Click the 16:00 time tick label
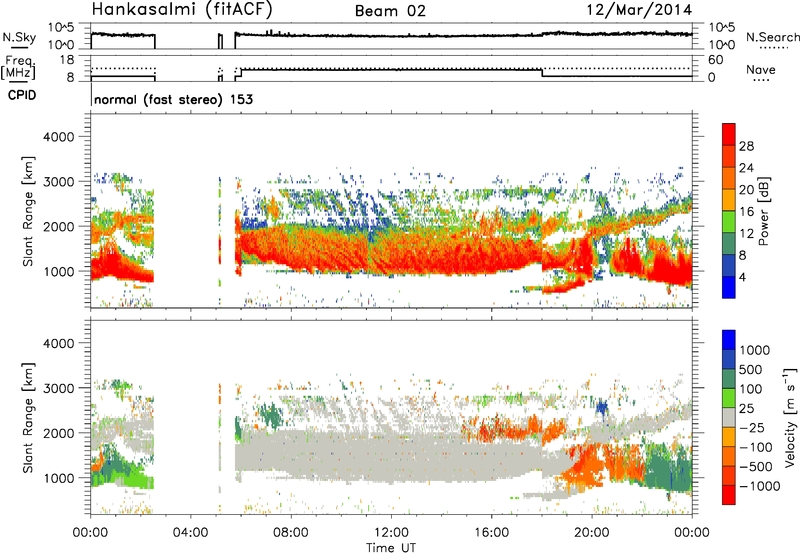 tap(491, 533)
